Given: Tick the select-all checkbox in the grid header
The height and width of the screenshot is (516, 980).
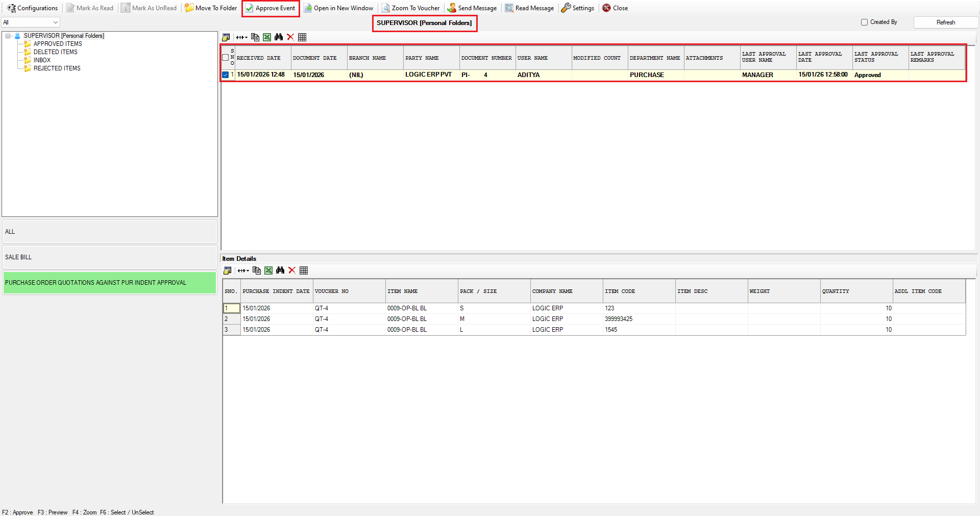Looking at the screenshot, I should point(226,58).
